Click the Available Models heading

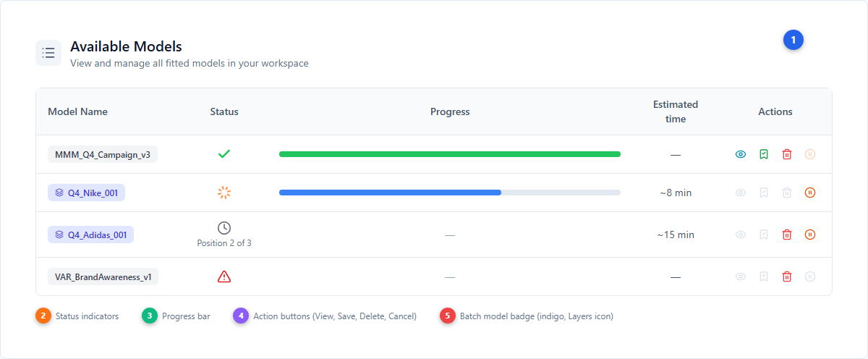coord(126,46)
